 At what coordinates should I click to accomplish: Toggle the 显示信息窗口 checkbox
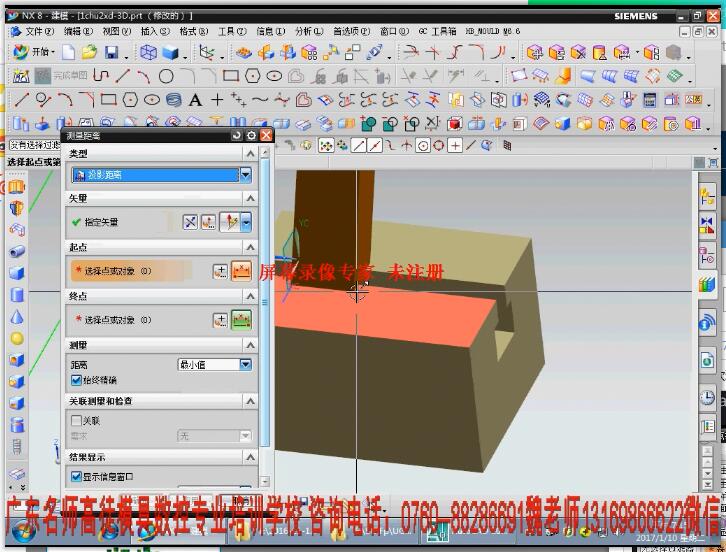click(76, 477)
